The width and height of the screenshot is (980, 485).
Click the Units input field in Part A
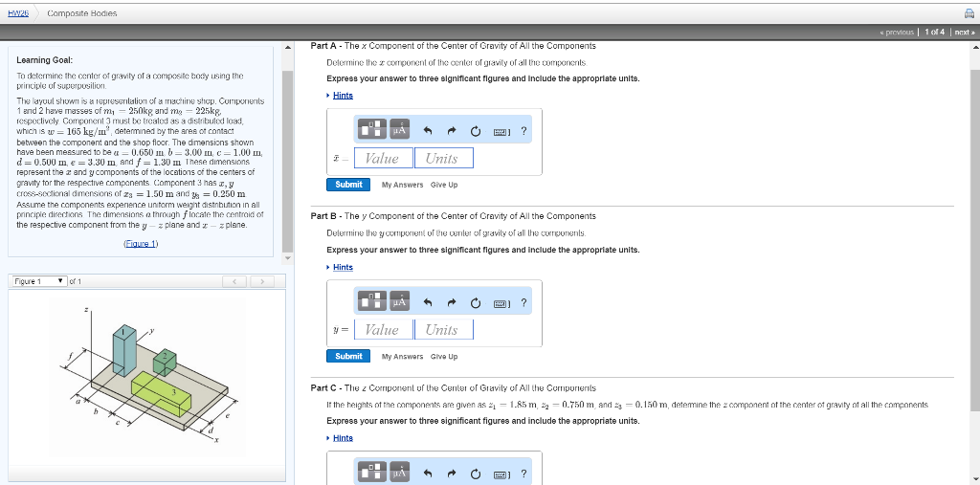[x=444, y=159]
